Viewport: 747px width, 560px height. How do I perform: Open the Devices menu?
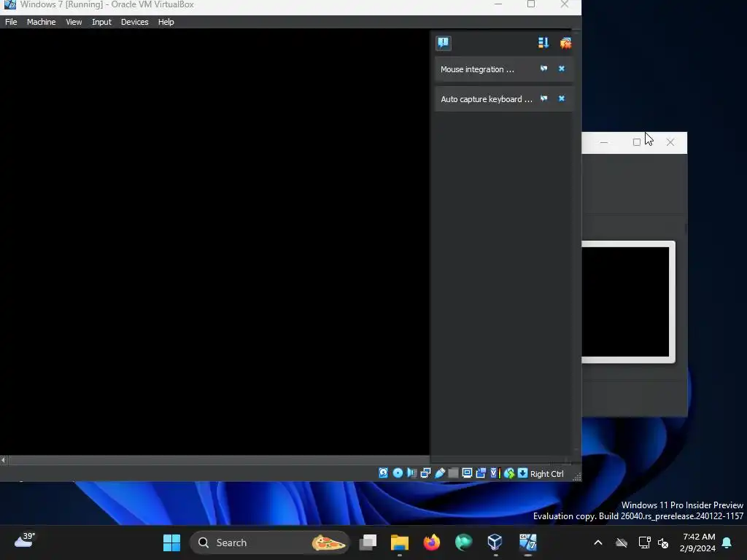tap(134, 22)
